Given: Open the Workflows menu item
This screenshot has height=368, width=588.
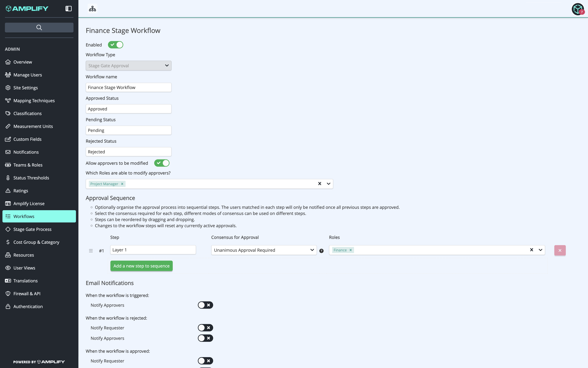Looking at the screenshot, I should [39, 216].
